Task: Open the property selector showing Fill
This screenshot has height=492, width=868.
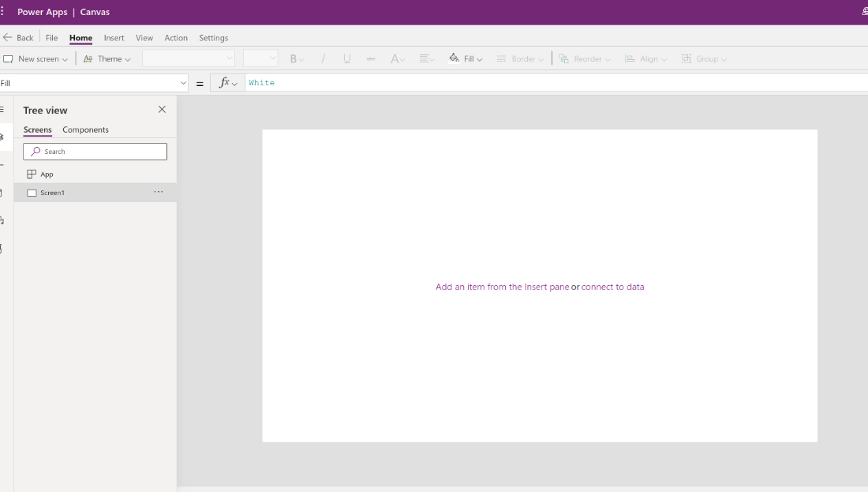Action: [94, 83]
